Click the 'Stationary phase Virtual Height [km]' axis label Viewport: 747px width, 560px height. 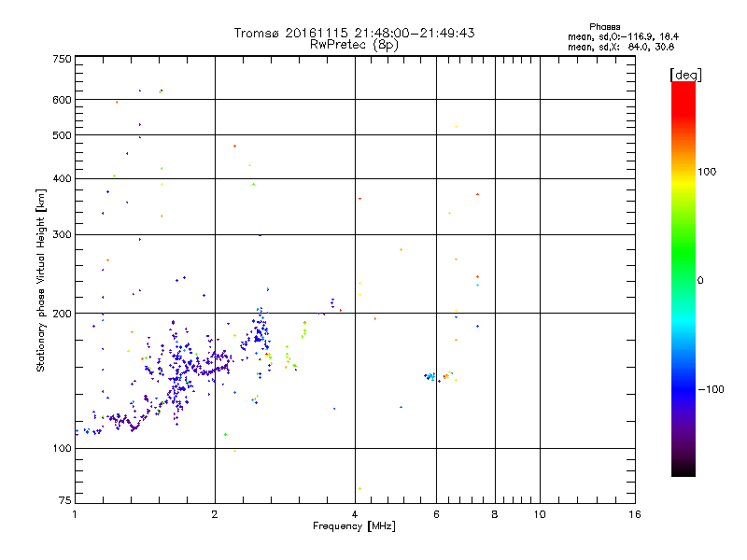(x=41, y=280)
